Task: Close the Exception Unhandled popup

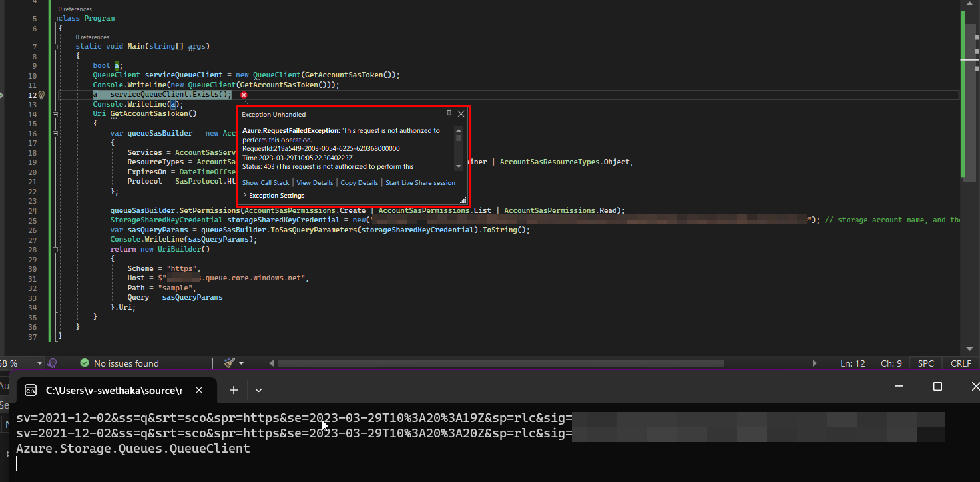Action: (461, 114)
